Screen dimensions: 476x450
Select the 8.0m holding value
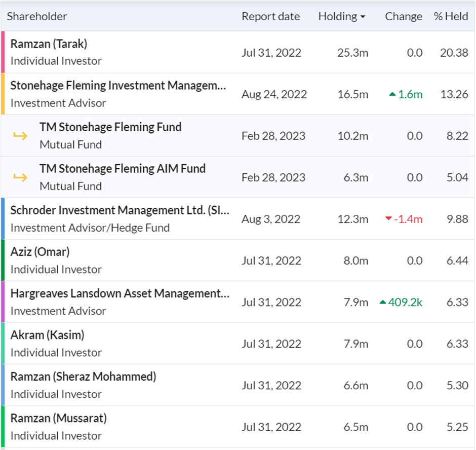point(356,261)
